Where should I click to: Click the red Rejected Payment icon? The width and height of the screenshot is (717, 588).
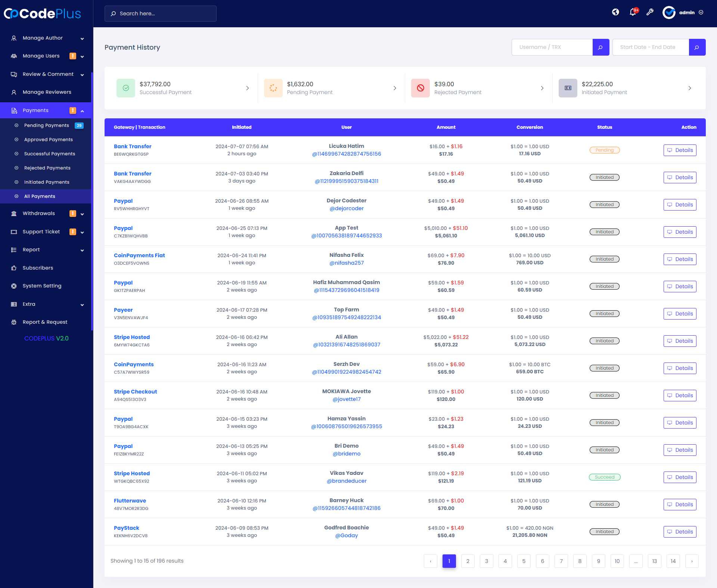420,88
